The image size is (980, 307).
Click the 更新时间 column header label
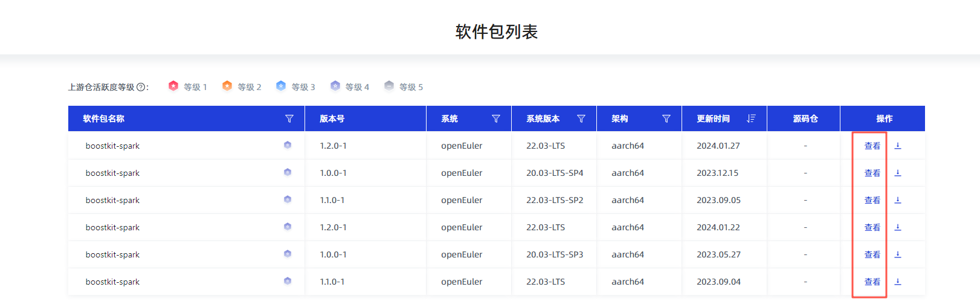coord(713,118)
